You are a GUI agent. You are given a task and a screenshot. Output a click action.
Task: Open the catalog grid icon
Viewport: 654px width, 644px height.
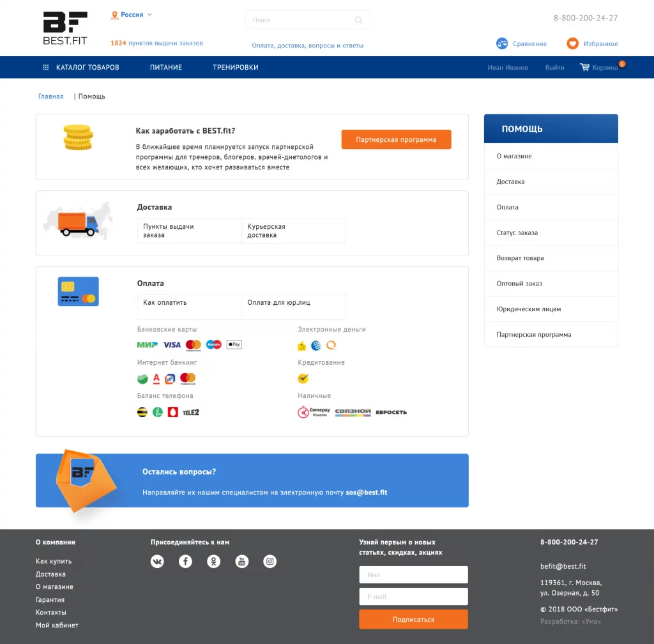click(x=46, y=67)
